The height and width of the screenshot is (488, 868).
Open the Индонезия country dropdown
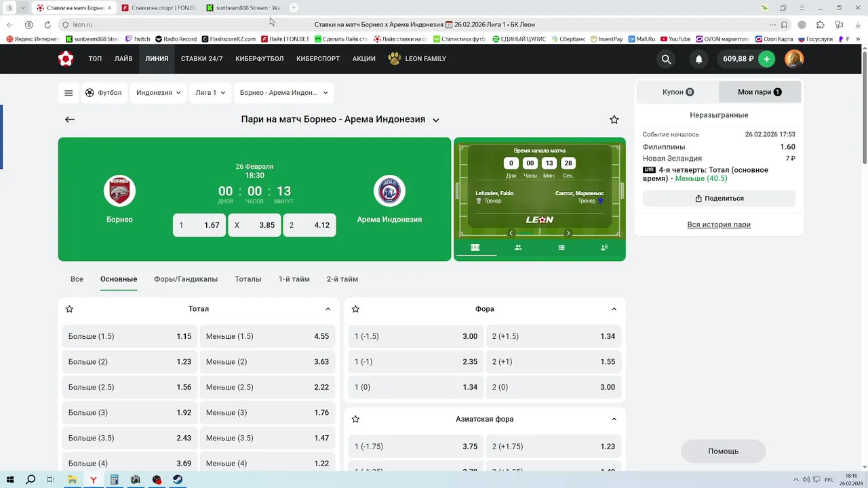(x=159, y=93)
